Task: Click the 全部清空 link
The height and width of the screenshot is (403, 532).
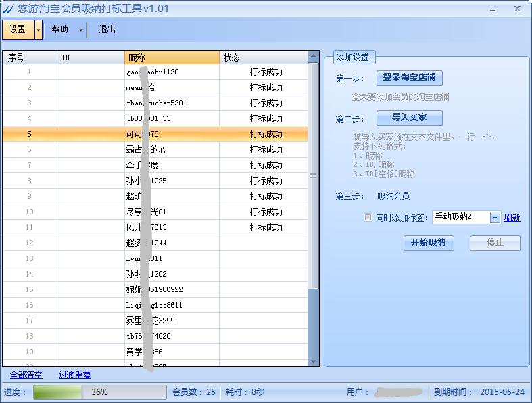Action: 26,375
